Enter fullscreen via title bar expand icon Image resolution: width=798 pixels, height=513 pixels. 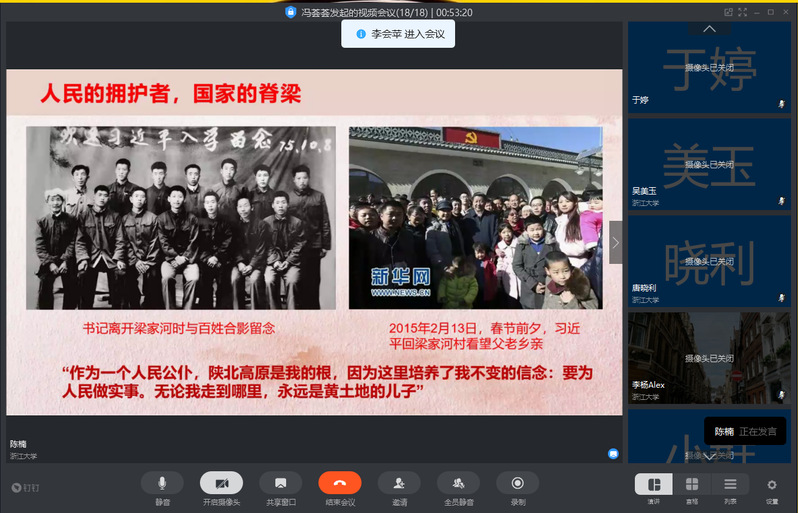click(743, 12)
